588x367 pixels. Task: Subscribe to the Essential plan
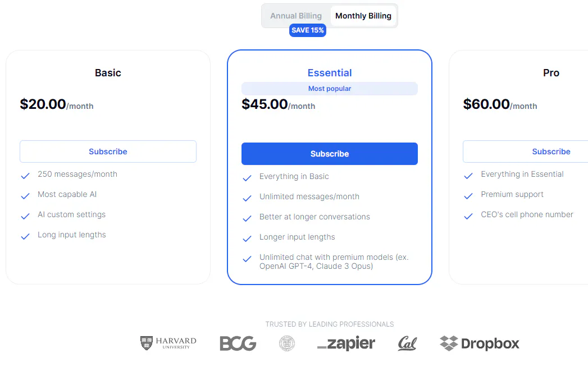(x=330, y=154)
